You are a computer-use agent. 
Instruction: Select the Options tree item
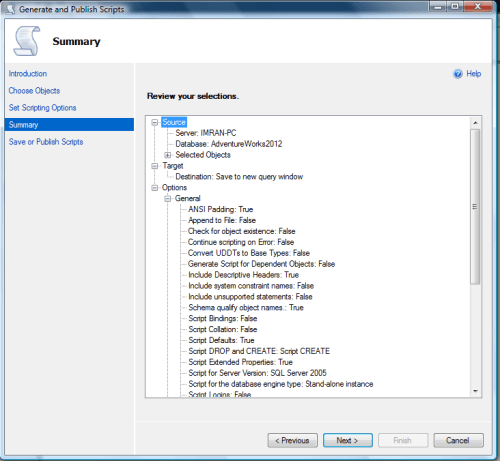[x=174, y=188]
